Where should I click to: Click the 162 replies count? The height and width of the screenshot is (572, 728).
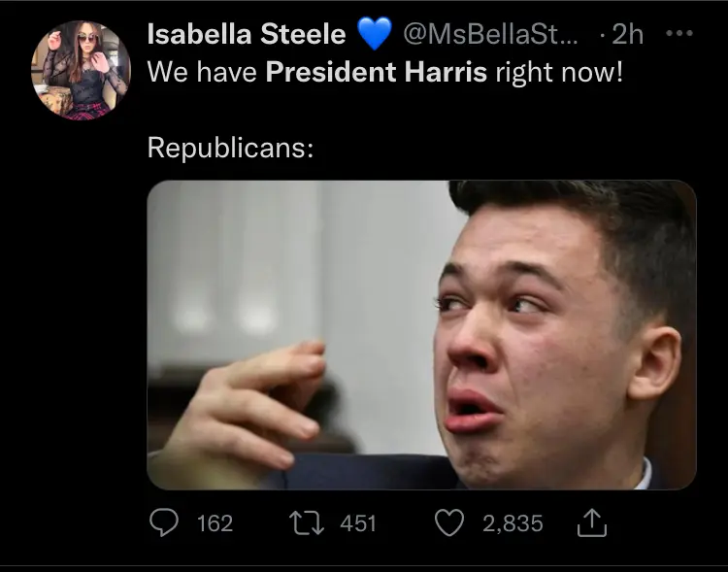point(215,524)
